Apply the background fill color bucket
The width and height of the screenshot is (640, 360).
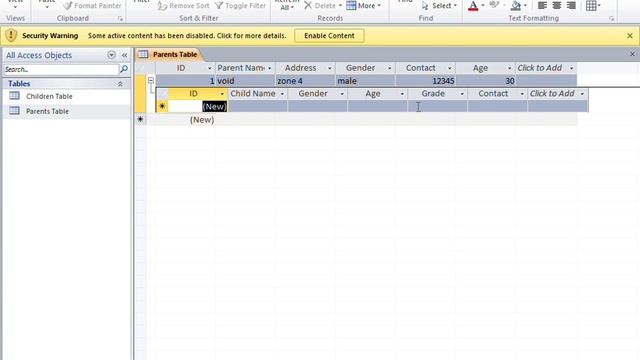coord(516,5)
